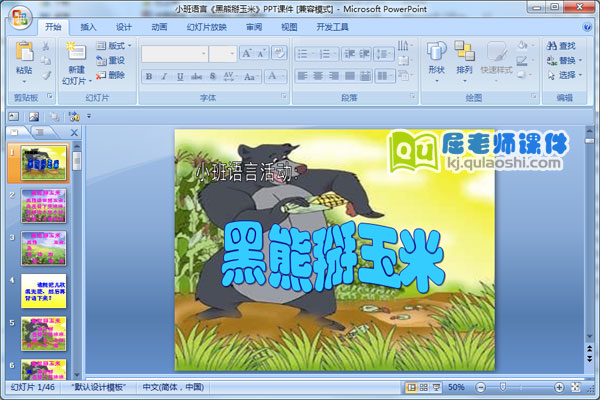Click first icon in quick access toolbar
The height and width of the screenshot is (400, 600).
14,116
